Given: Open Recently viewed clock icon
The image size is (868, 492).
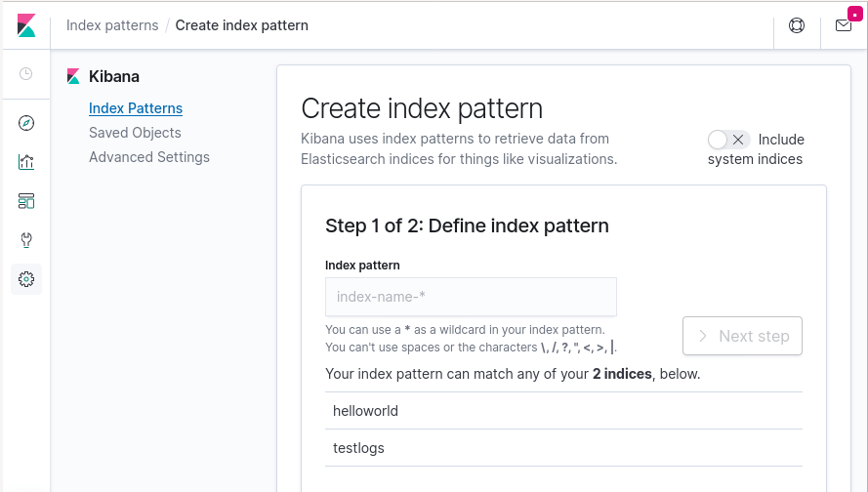Looking at the screenshot, I should coord(26,74).
